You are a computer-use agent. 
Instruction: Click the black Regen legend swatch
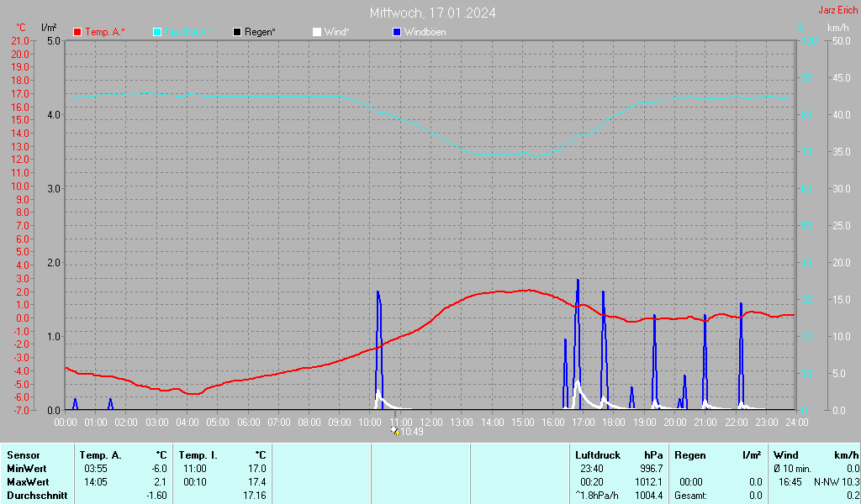coord(237,32)
